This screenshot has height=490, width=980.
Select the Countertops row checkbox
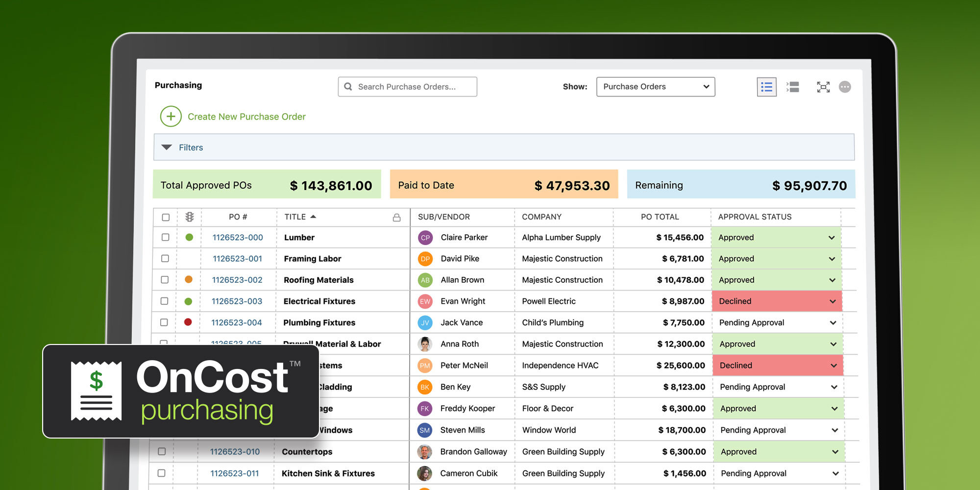pyautogui.click(x=162, y=451)
